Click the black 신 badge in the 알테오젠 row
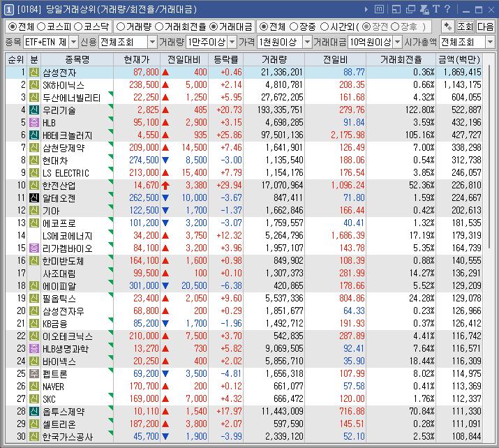The height and width of the screenshot is (448, 499). click(x=34, y=198)
